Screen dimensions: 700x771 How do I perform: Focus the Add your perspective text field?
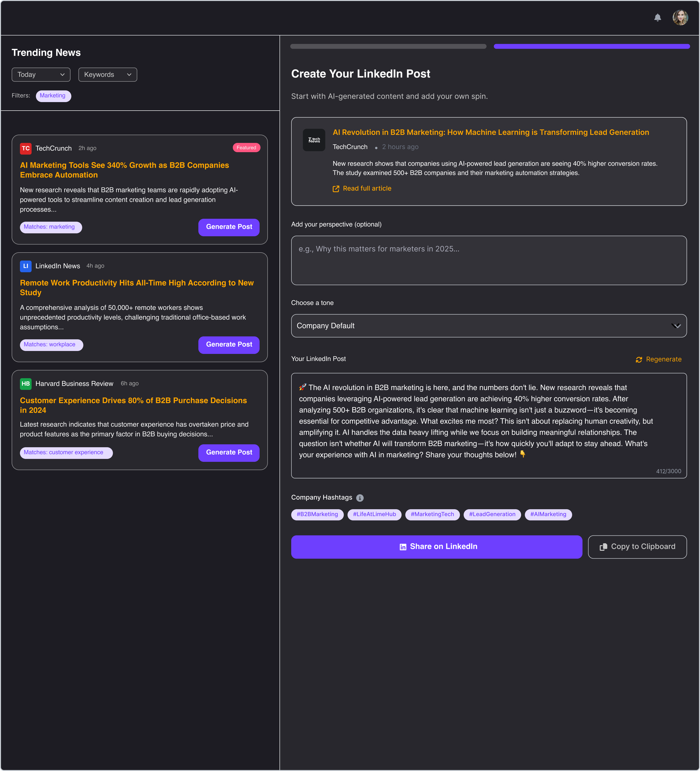[489, 260]
